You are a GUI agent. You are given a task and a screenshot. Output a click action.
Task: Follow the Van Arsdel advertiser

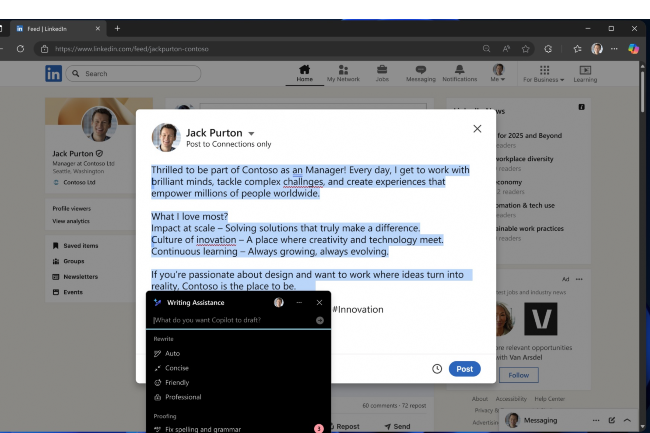coord(518,375)
